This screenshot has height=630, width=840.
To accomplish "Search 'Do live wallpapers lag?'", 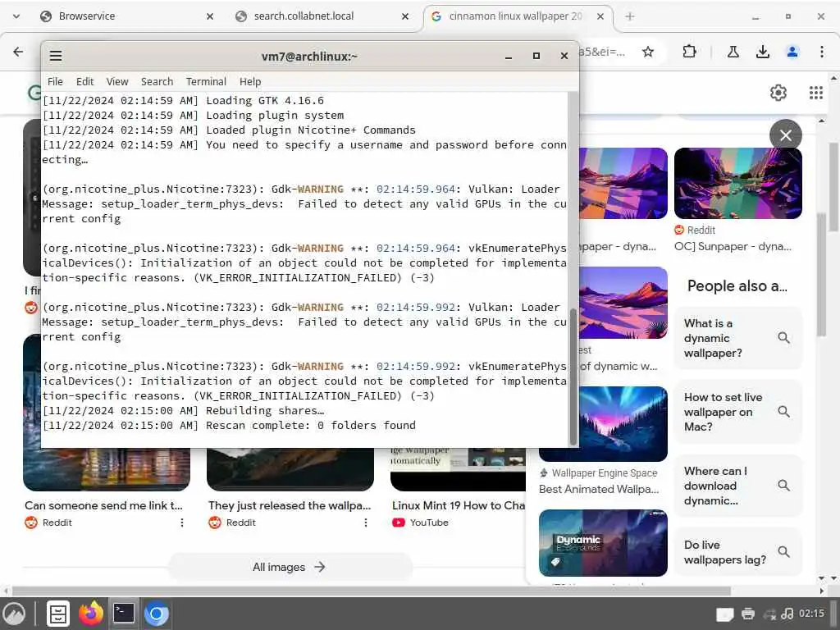I will [737, 552].
